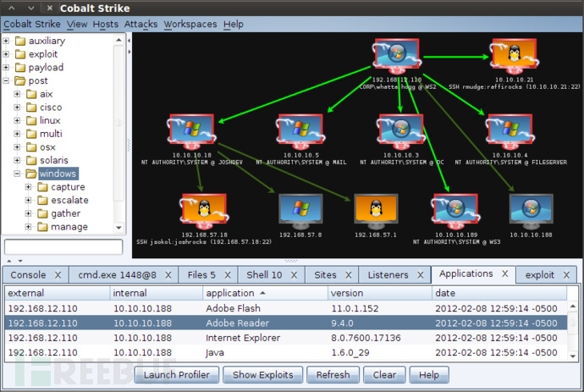Expand the osx module folder
Viewport: 584px width, 392px height.
tap(17, 147)
